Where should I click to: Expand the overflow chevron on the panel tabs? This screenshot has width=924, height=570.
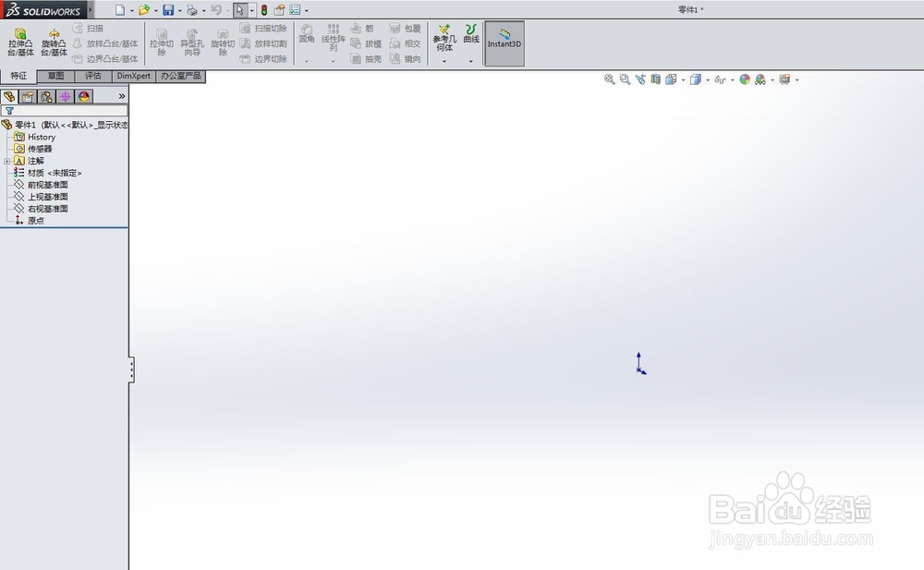pos(121,96)
